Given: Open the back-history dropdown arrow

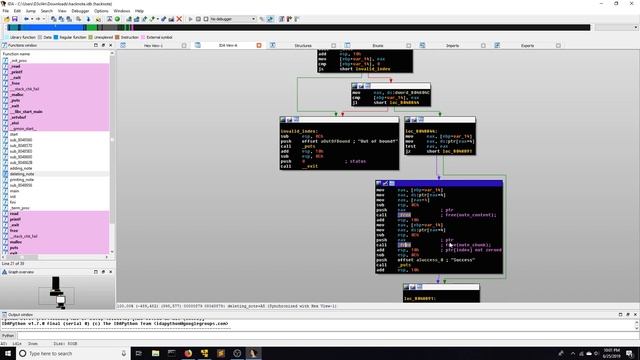Looking at the screenshot, I should pos(31,19).
